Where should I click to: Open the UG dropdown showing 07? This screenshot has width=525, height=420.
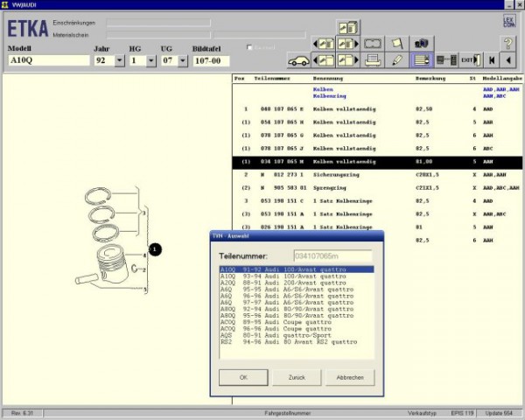(x=183, y=60)
